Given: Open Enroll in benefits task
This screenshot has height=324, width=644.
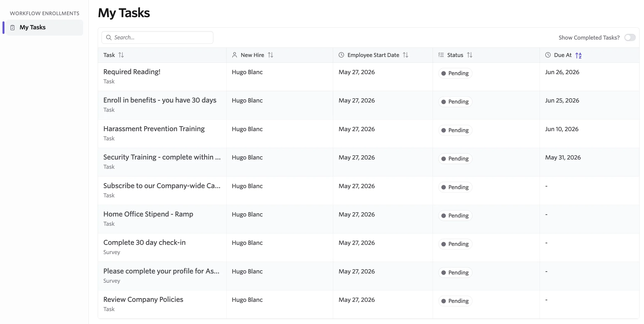Looking at the screenshot, I should tap(160, 100).
